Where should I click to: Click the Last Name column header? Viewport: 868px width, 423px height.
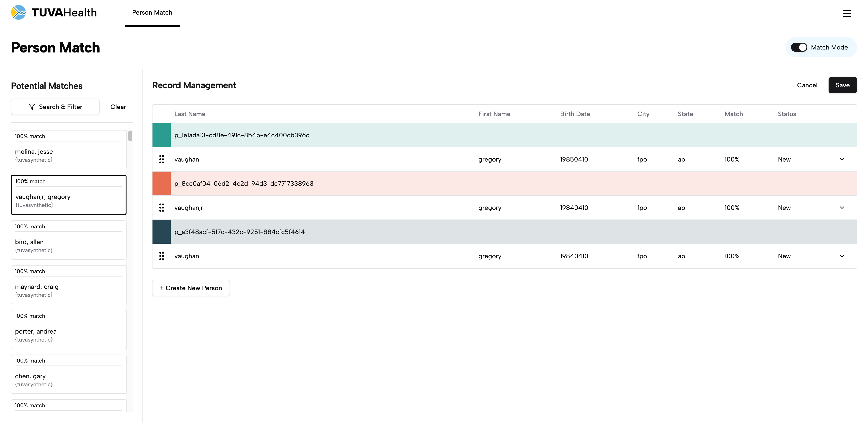pos(190,114)
